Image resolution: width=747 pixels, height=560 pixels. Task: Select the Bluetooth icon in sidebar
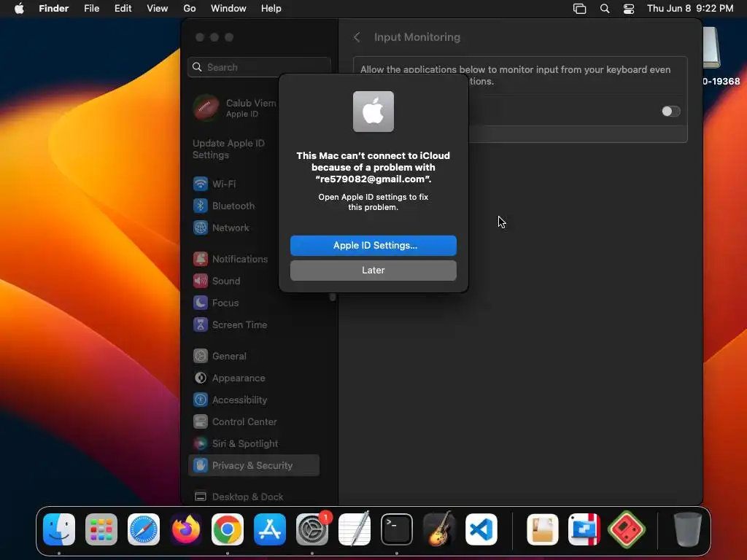click(201, 206)
